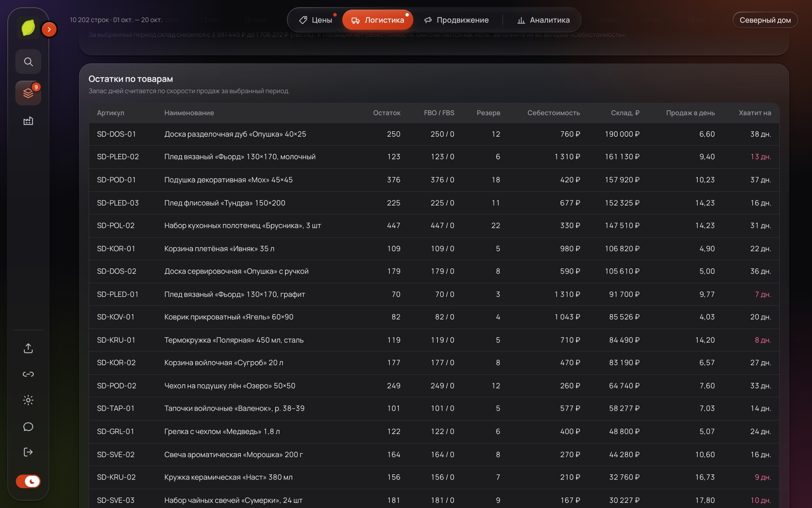Image resolution: width=812 pixels, height=508 pixels.
Task: Click the Себестоимость column header
Action: point(554,113)
